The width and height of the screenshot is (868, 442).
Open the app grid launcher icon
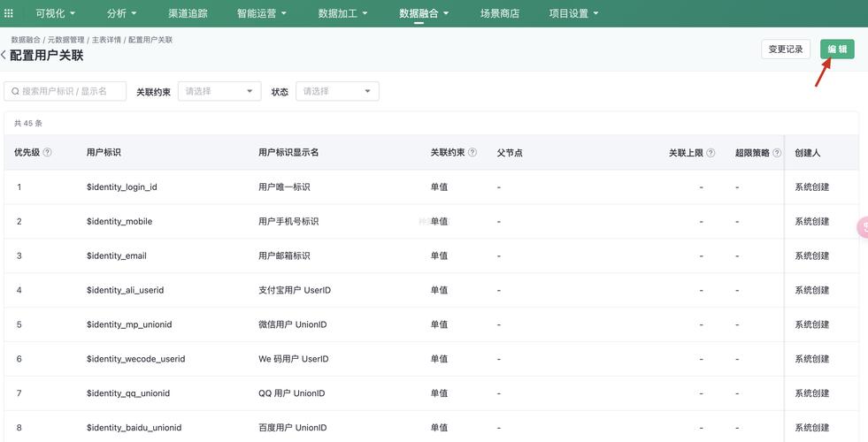click(8, 13)
